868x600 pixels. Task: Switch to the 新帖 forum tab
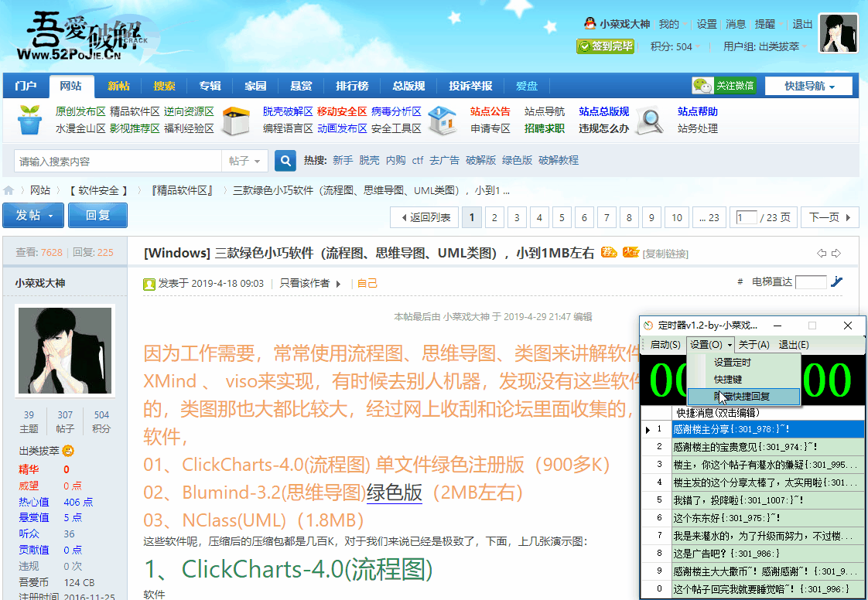tap(118, 86)
